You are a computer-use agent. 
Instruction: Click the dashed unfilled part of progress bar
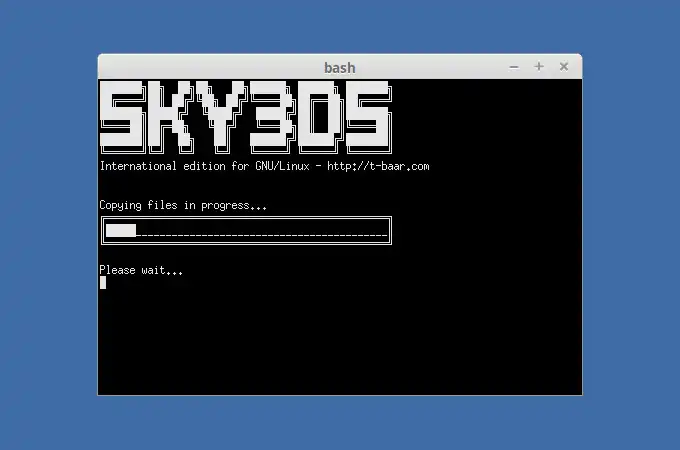click(x=262, y=235)
